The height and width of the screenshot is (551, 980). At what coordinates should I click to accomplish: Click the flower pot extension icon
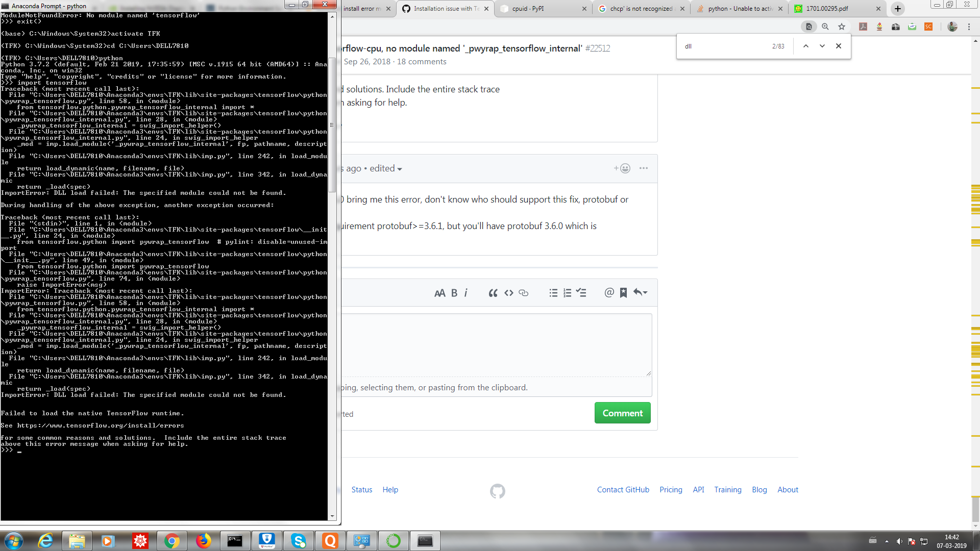879,27
